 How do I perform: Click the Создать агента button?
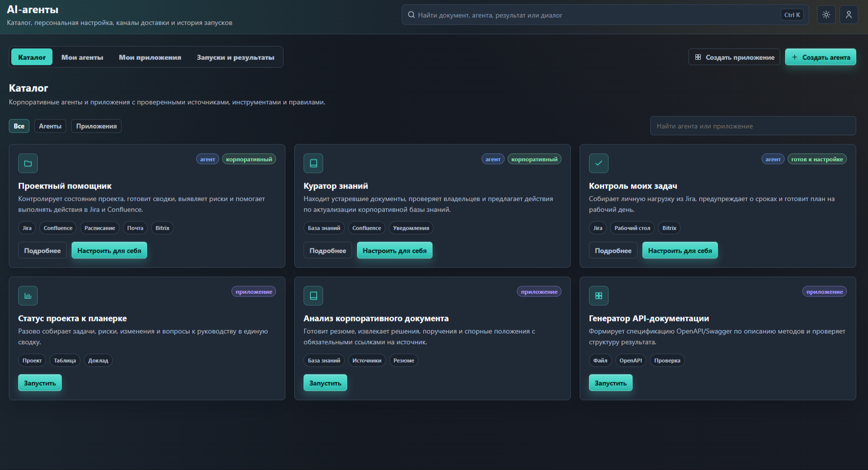click(820, 57)
